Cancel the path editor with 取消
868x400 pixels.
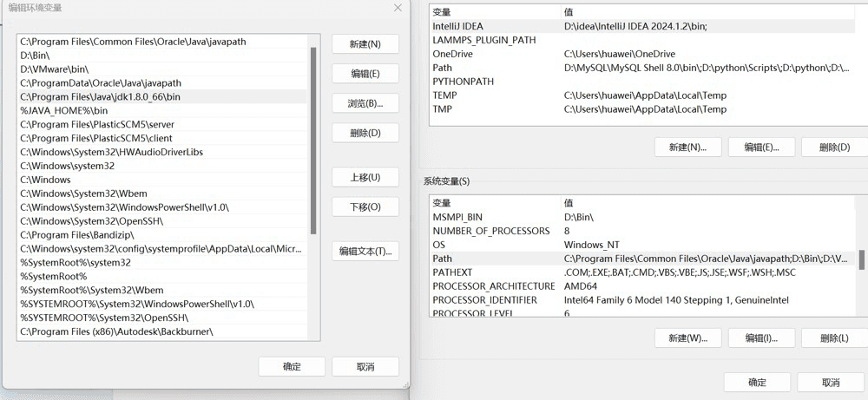(x=365, y=366)
